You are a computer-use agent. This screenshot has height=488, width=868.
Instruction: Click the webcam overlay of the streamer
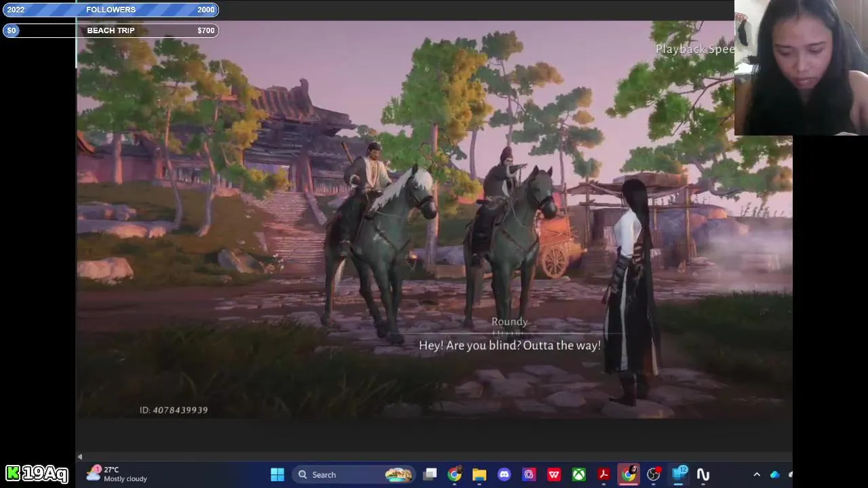pyautogui.click(x=801, y=68)
